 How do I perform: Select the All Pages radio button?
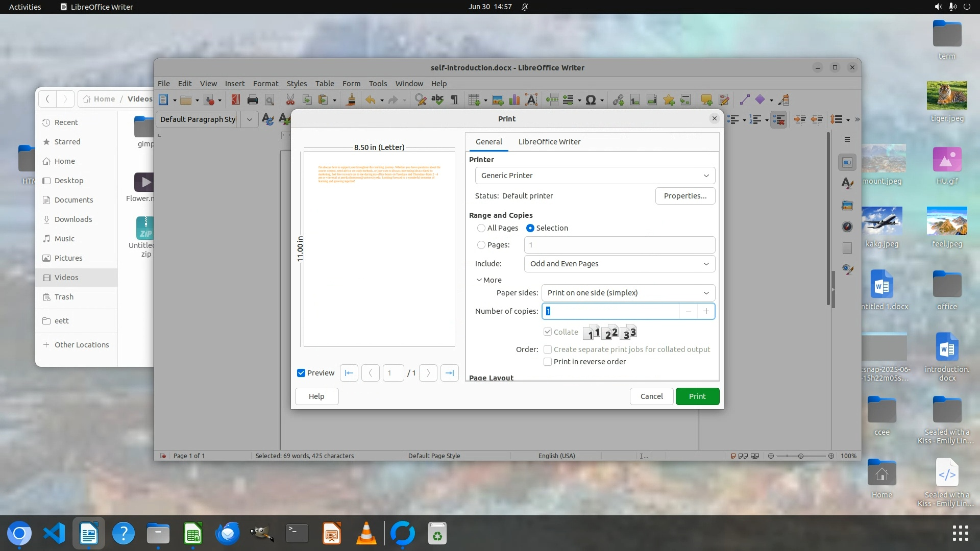[481, 228]
